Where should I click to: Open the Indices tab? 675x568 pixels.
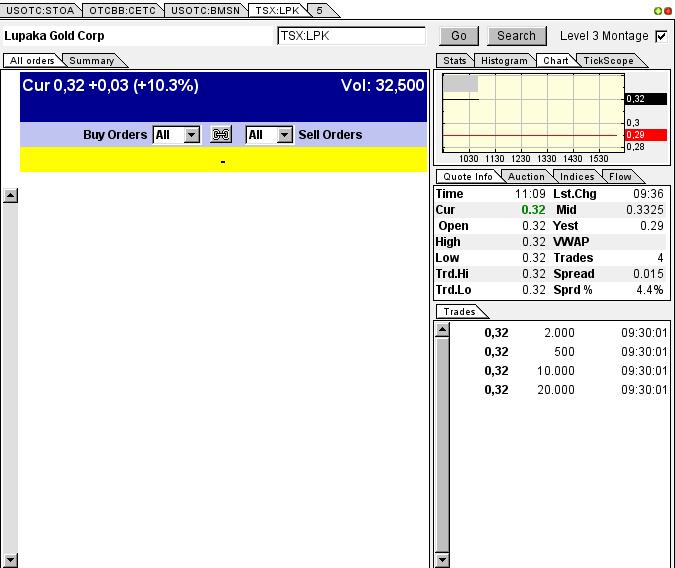click(577, 177)
